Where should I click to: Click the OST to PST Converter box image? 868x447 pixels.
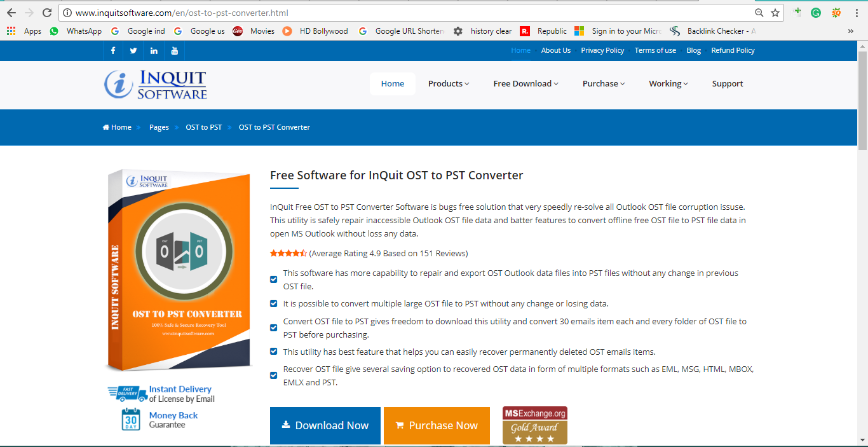179,270
